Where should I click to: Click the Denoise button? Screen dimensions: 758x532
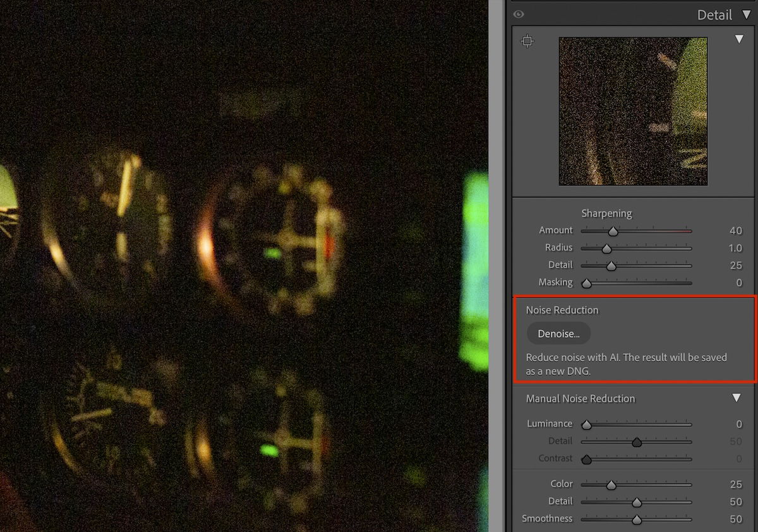pos(558,333)
